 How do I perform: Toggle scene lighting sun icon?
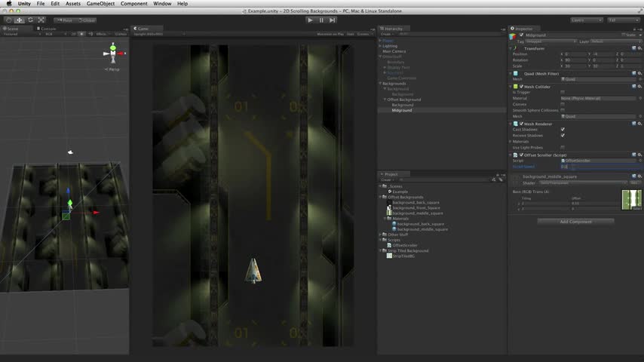(x=81, y=34)
